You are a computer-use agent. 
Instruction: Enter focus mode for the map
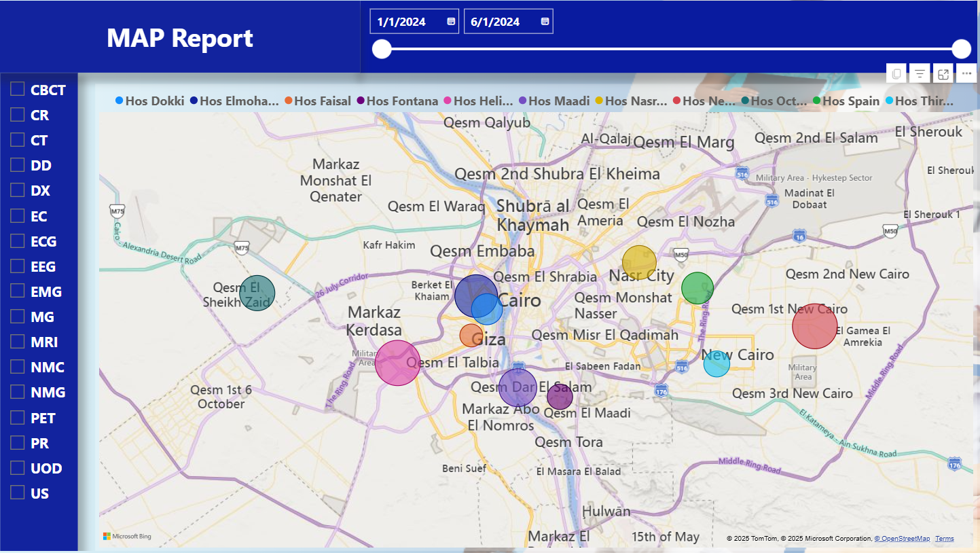point(943,74)
